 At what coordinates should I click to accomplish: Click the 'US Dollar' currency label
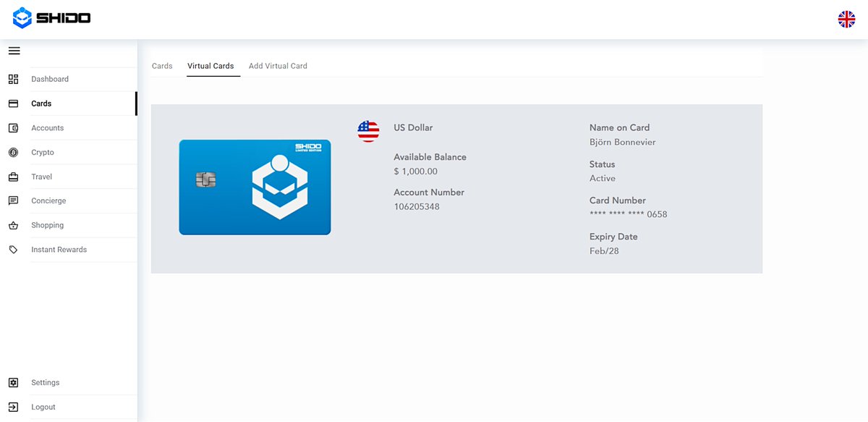coord(413,127)
